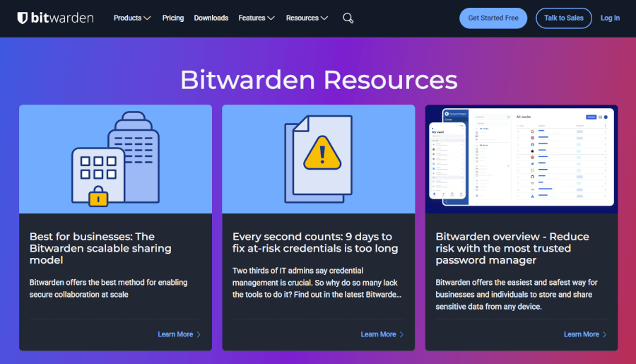The width and height of the screenshot is (636, 364).
Task: Click Learn More on the Bitwarden overview card
Action: tap(585, 334)
